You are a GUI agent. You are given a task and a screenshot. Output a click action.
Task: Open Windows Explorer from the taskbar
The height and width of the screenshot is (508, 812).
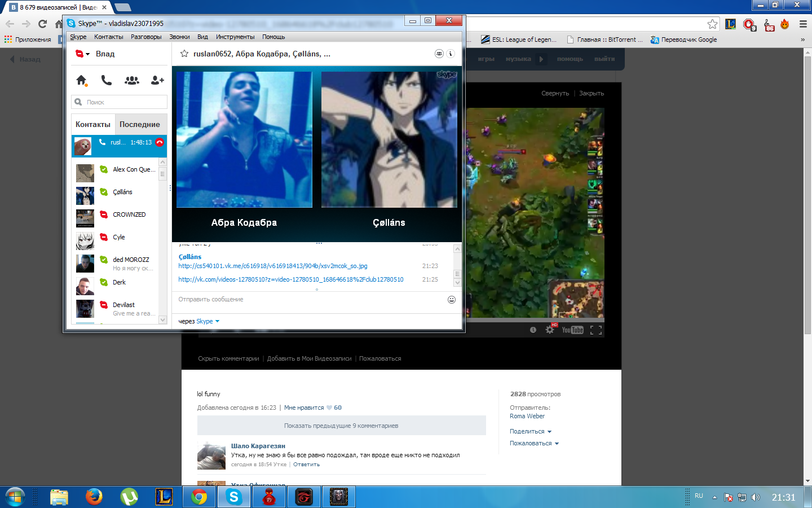59,497
